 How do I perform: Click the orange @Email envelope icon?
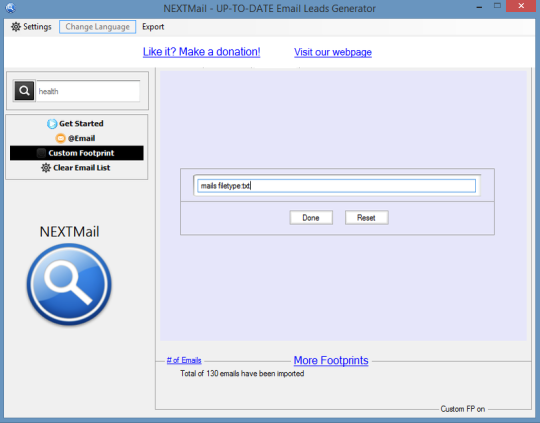pos(60,138)
